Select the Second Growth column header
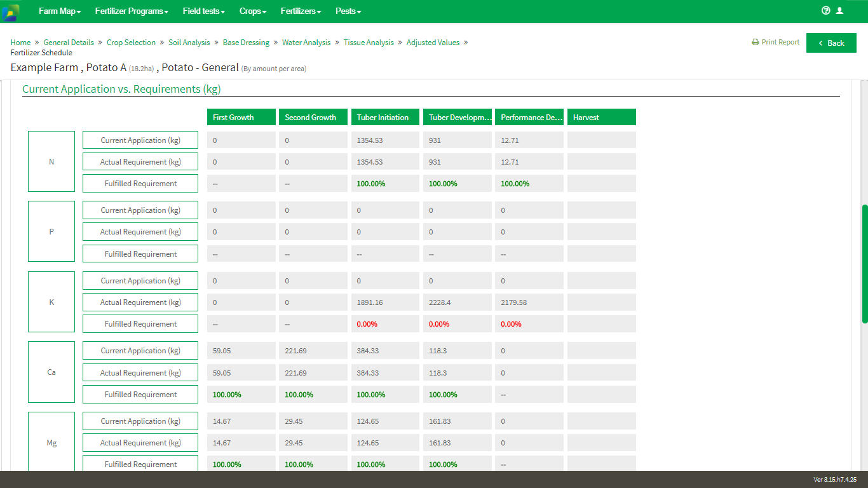Screen dimensions: 868x488 (313, 117)
